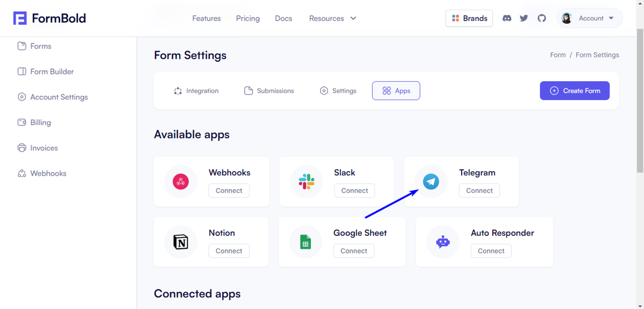Click the vertical page scrollbar
This screenshot has height=309, width=644.
pos(640,101)
